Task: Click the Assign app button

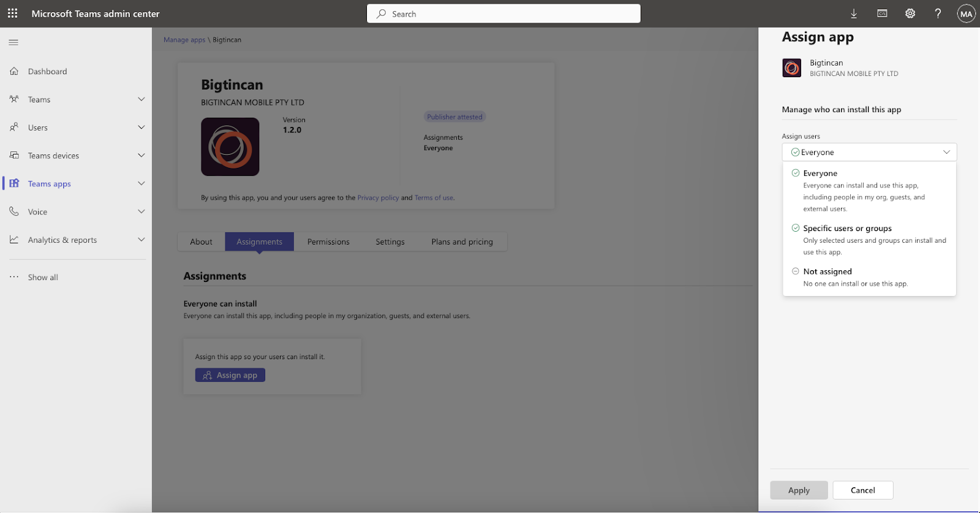Action: (230, 375)
